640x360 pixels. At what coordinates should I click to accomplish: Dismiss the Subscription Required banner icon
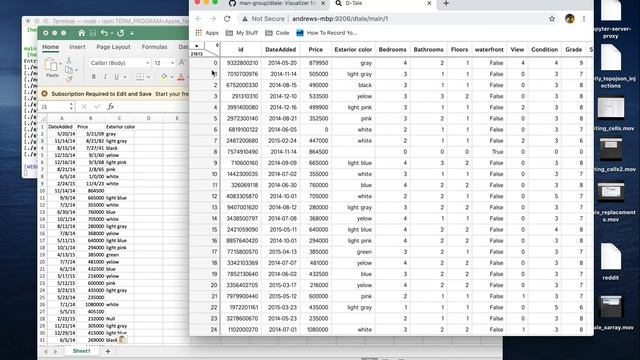44,94
